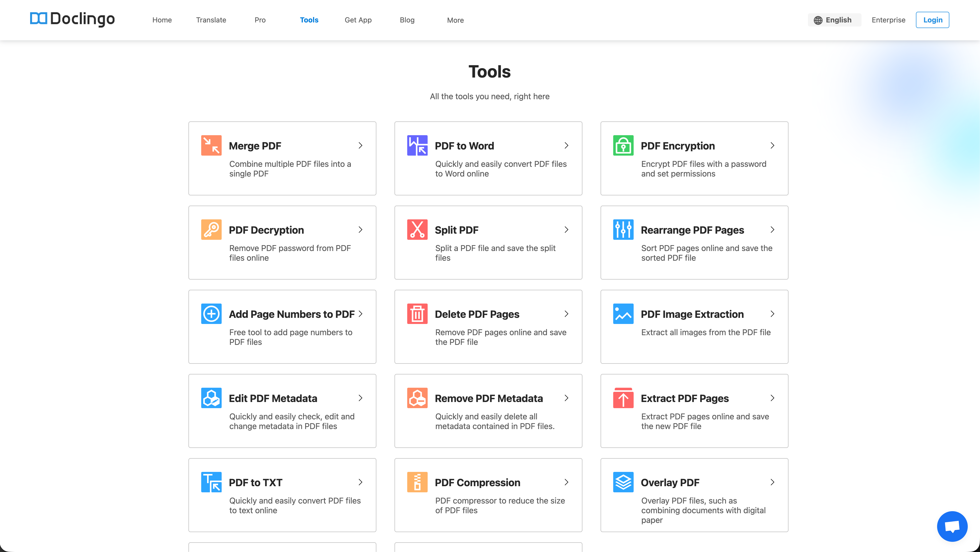Click the green PDF Encryption lock icon
The image size is (980, 552).
(623, 145)
